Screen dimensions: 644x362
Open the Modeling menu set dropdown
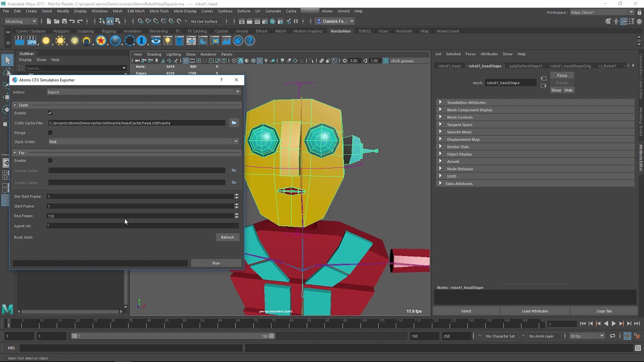click(x=21, y=21)
